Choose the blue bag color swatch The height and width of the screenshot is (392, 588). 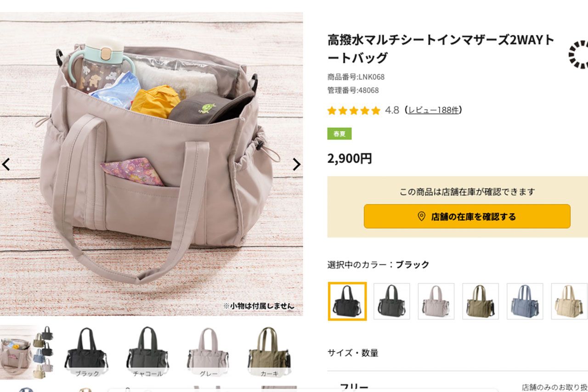tap(525, 301)
